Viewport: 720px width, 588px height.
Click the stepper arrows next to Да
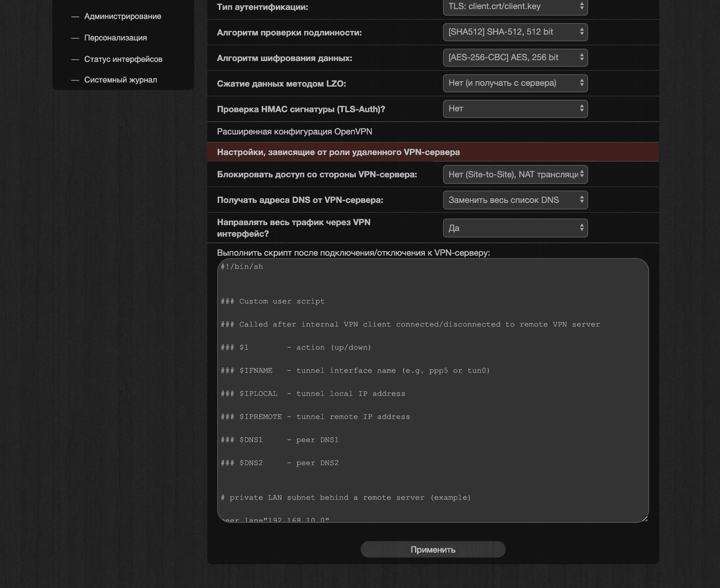coord(582,227)
